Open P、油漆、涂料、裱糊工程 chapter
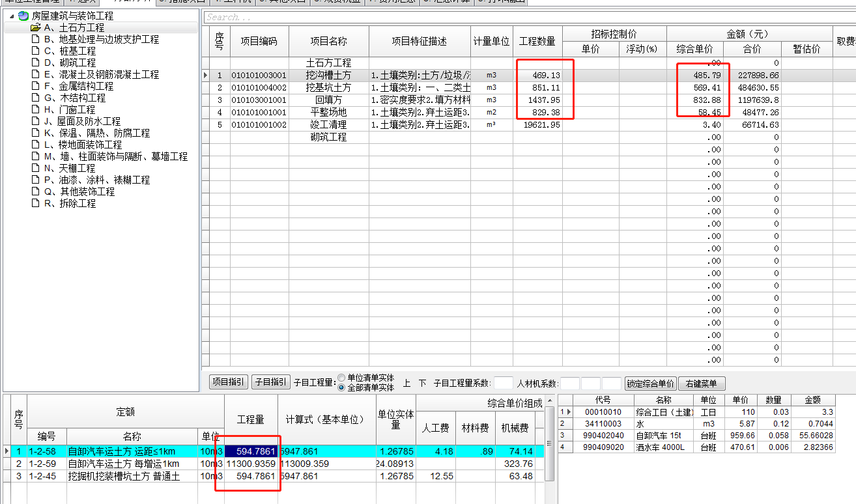This screenshot has height=504, width=856. click(96, 180)
